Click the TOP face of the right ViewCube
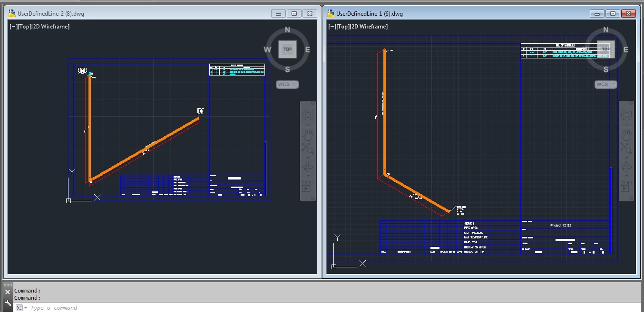This screenshot has width=644, height=312. (x=605, y=49)
